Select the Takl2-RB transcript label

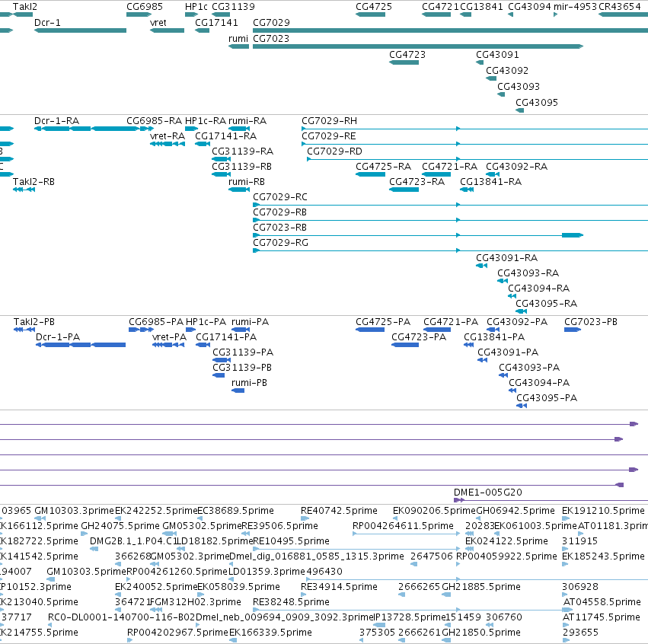(34, 182)
